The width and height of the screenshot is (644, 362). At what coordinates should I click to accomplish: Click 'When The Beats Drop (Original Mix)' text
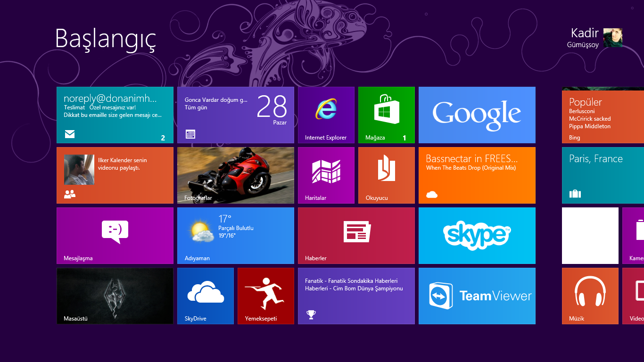471,168
